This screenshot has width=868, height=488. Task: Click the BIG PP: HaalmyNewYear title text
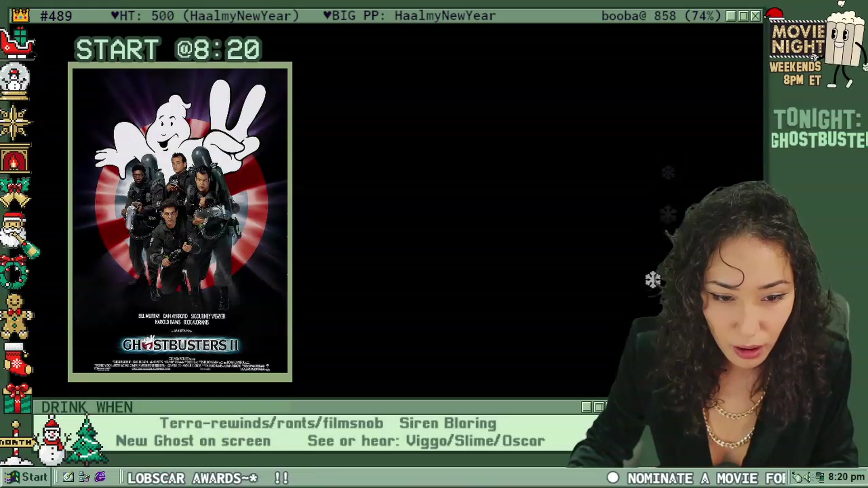tap(410, 16)
